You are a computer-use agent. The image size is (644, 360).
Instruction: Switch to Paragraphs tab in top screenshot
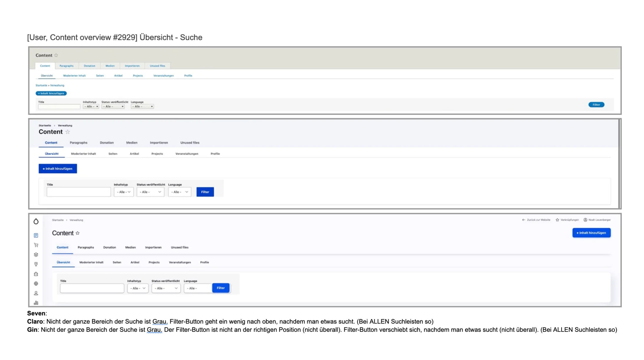point(66,66)
